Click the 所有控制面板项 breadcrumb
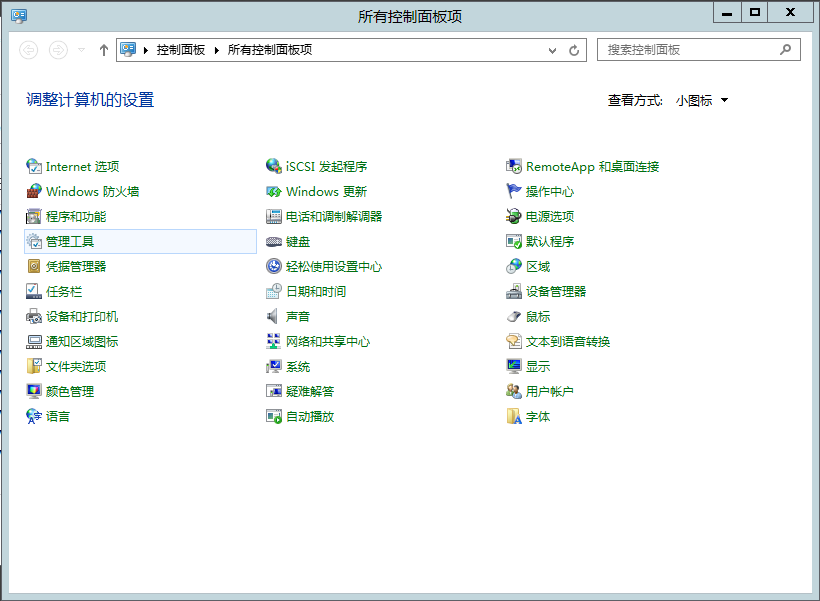The image size is (820, 601). point(270,50)
